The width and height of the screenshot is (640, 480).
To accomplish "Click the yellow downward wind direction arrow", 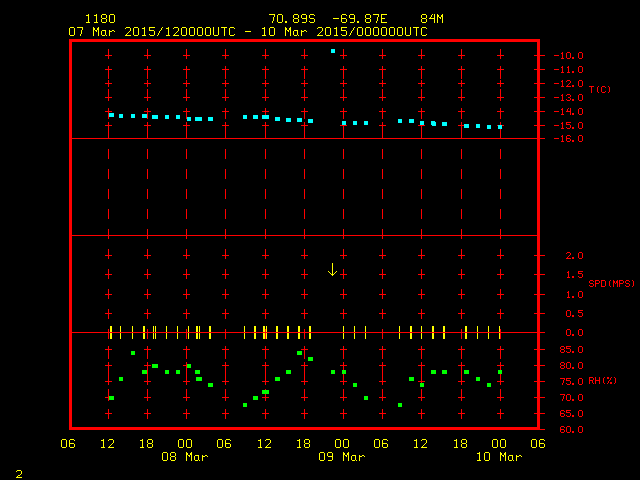I will tap(332, 269).
